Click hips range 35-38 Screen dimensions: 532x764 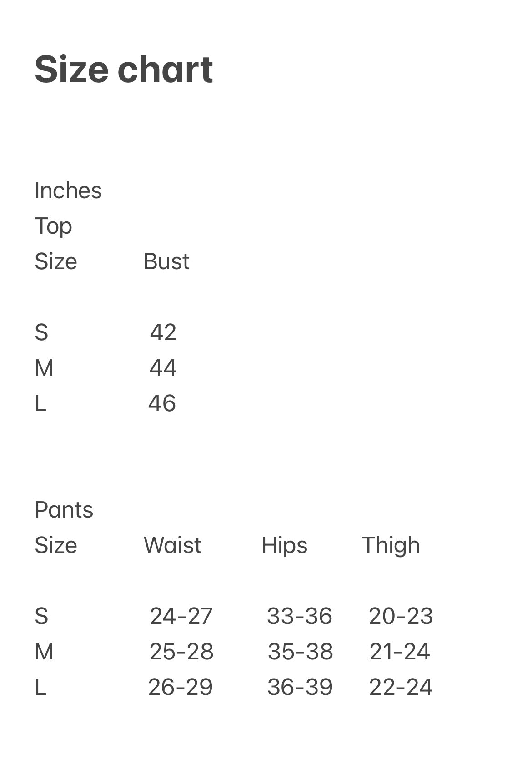coord(300,652)
